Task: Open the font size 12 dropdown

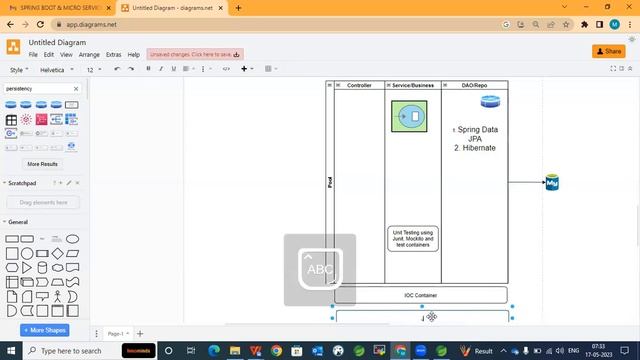Action: 94,70
